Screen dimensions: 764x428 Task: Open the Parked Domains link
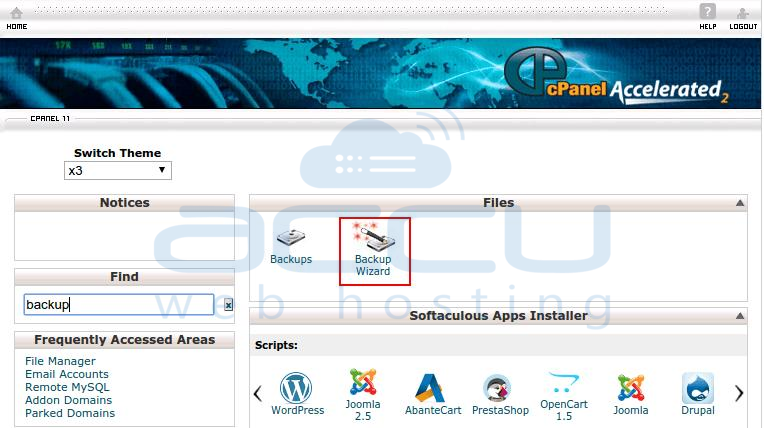tap(70, 413)
